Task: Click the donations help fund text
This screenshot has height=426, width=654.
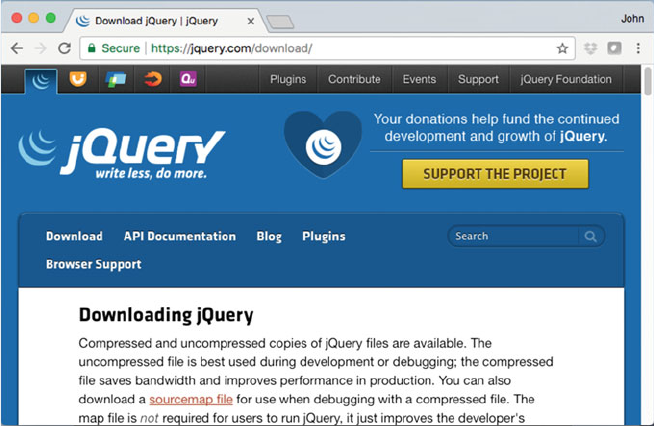Action: coord(496,128)
